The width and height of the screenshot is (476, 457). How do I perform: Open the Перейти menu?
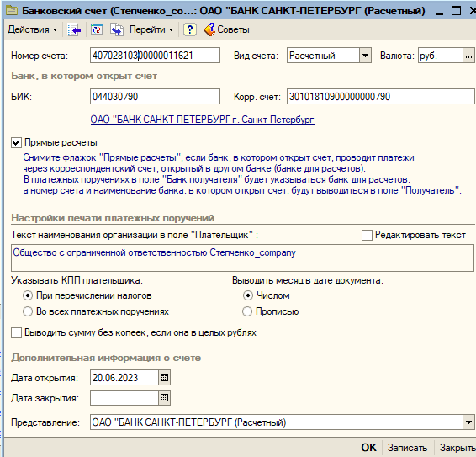[x=151, y=29]
